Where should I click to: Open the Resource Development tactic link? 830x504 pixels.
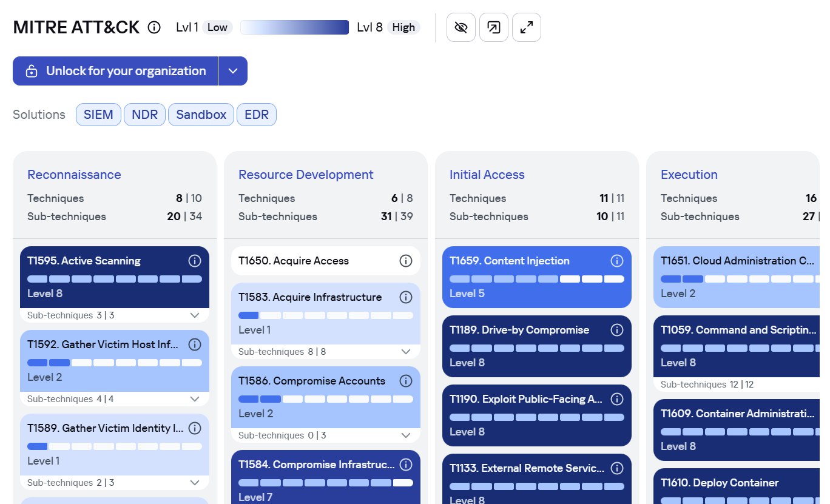306,175
